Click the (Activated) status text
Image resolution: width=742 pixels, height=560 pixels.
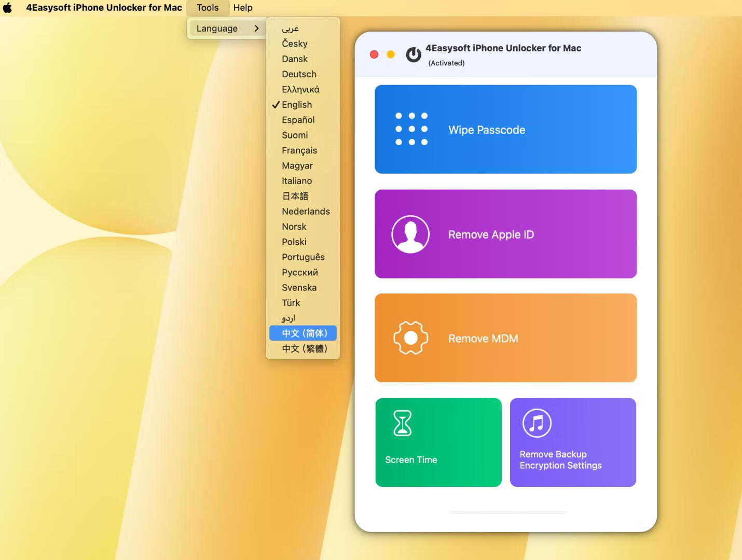pyautogui.click(x=446, y=63)
